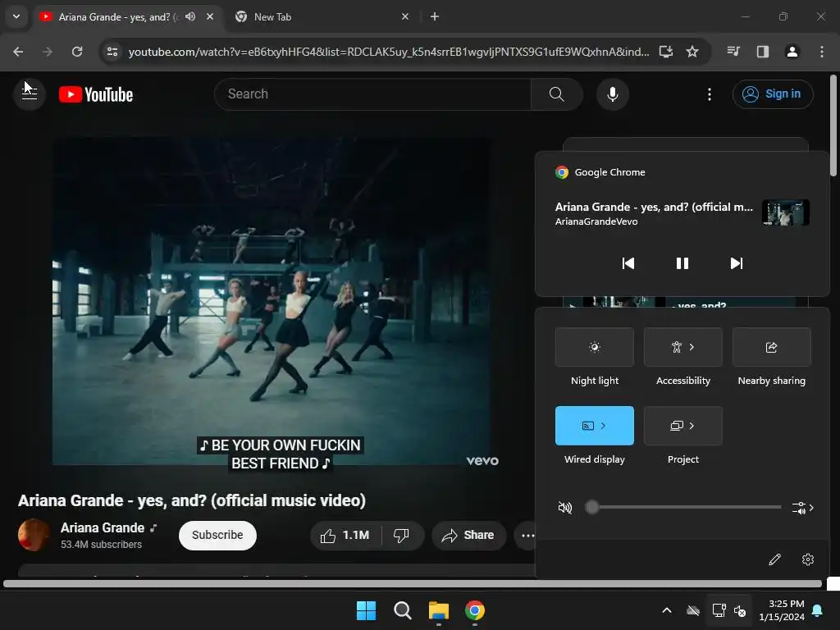Click Chrome icon in taskbar
840x630 pixels.
(475, 610)
